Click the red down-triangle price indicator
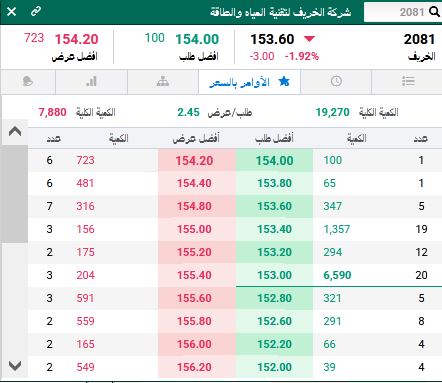Viewport: 442px width, 383px height. [309, 39]
